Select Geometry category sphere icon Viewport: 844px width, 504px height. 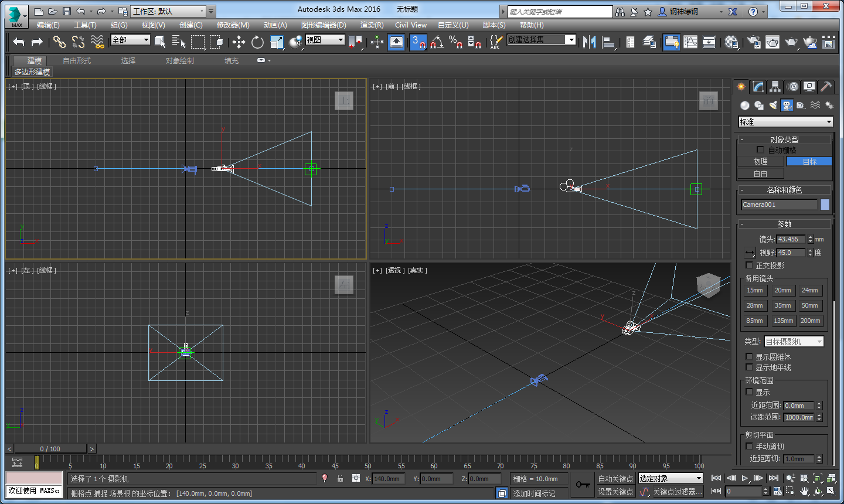click(x=744, y=105)
